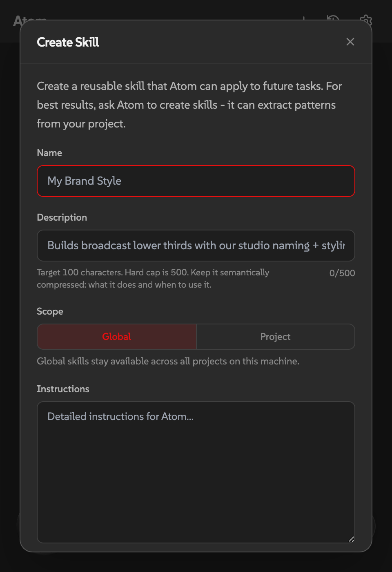
Task: Click the Description field about broadcast lower thirds
Action: point(196,246)
